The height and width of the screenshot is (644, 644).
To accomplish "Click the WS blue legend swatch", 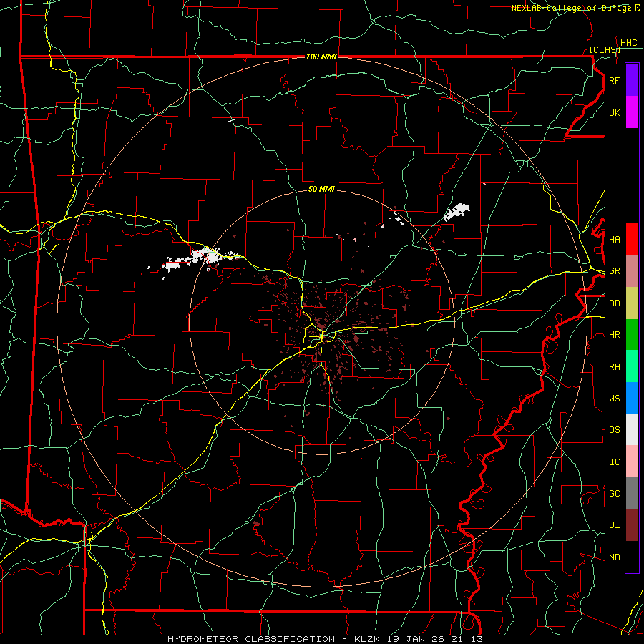I will [632, 398].
